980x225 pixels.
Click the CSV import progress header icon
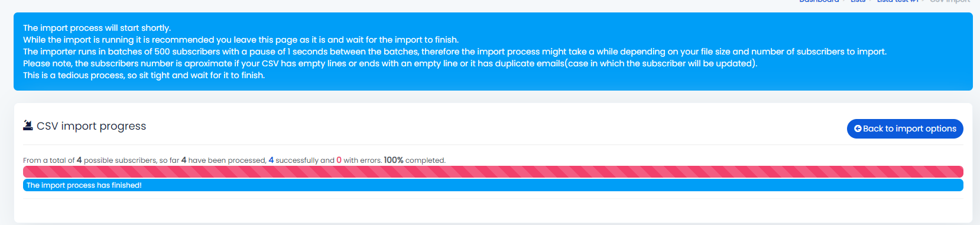pyautogui.click(x=28, y=126)
